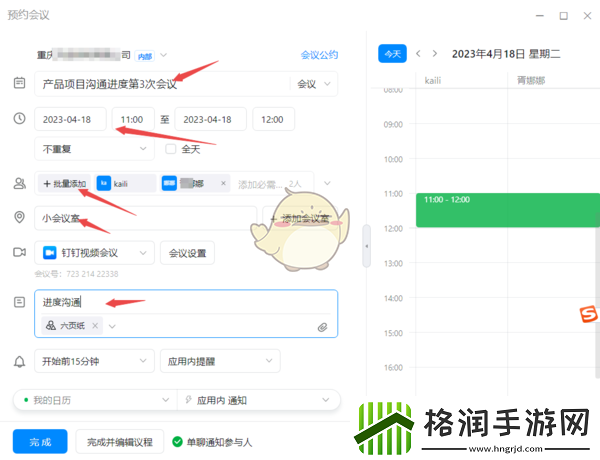Click the start date 2023-04-18 field
The height and width of the screenshot is (460, 600).
[70, 119]
